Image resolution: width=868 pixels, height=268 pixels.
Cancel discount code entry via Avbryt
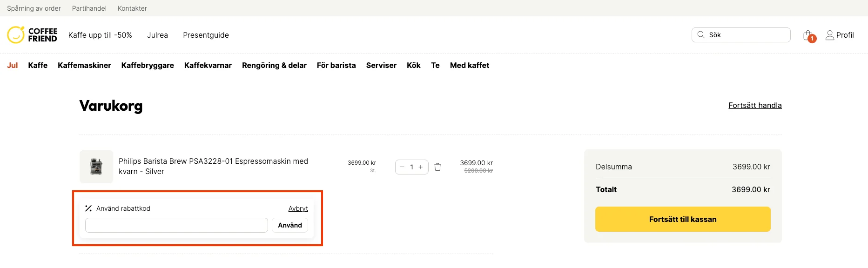coord(298,208)
